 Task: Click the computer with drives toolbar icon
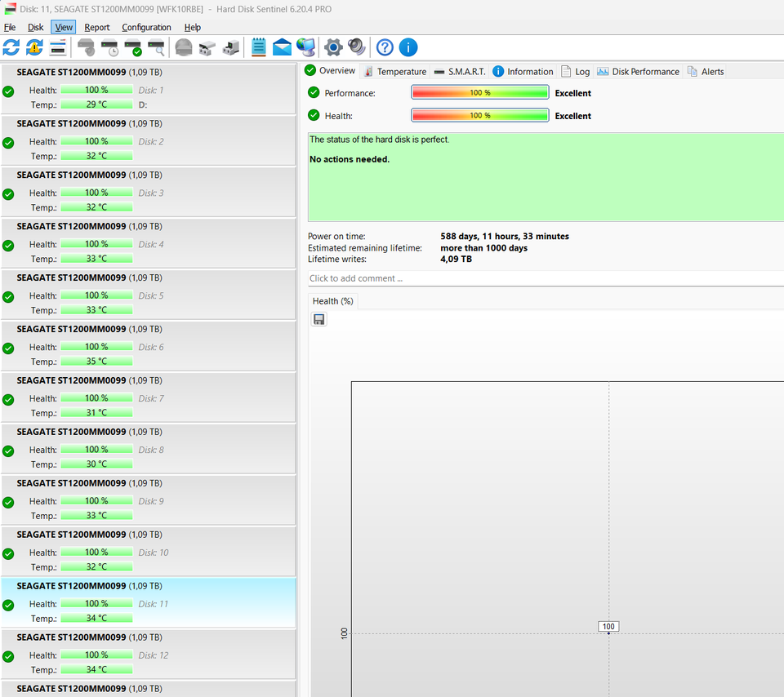click(230, 47)
